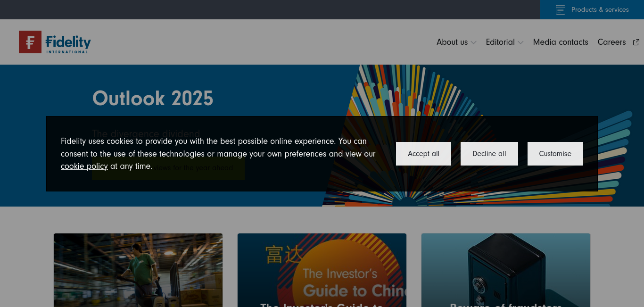The height and width of the screenshot is (307, 644).
Task: Click the Fidelity International logo
Action: [55, 42]
